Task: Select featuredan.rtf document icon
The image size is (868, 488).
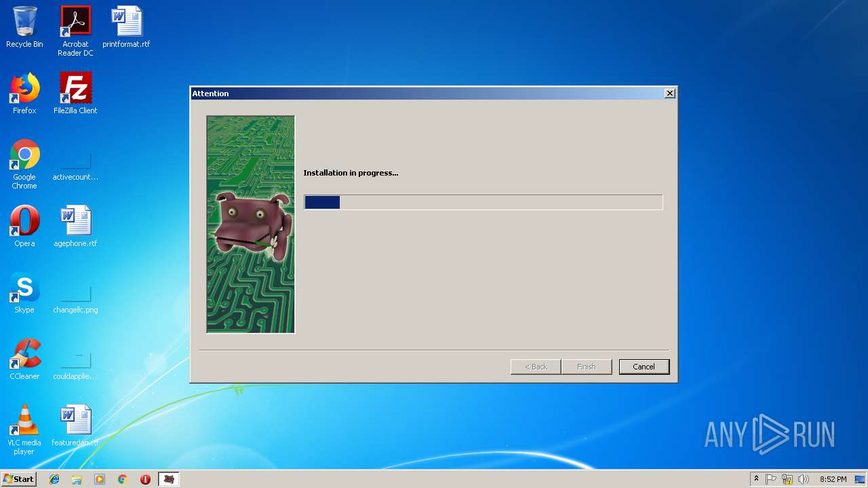Action: coord(75,426)
